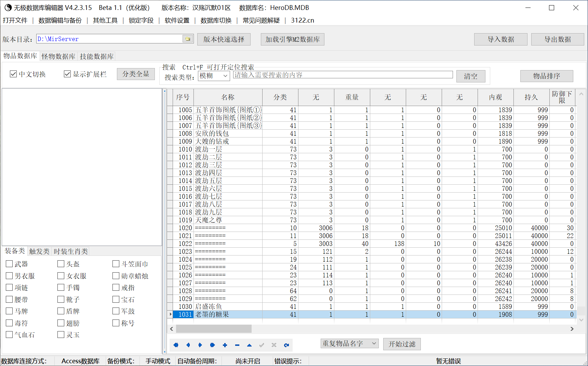The width and height of the screenshot is (588, 366).
Task: Check the 武器 category box
Action: pyautogui.click(x=9, y=264)
